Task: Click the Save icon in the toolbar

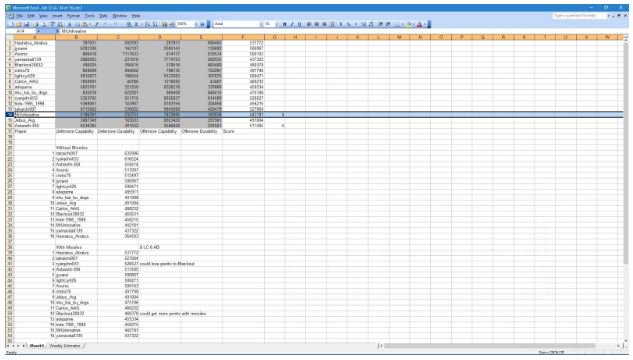Action: [x=27, y=24]
